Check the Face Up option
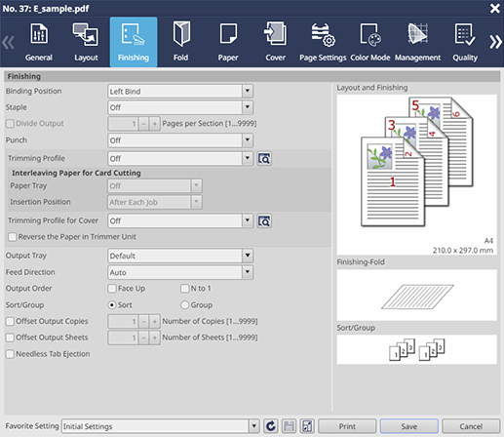This screenshot has height=437, width=504. (112, 289)
